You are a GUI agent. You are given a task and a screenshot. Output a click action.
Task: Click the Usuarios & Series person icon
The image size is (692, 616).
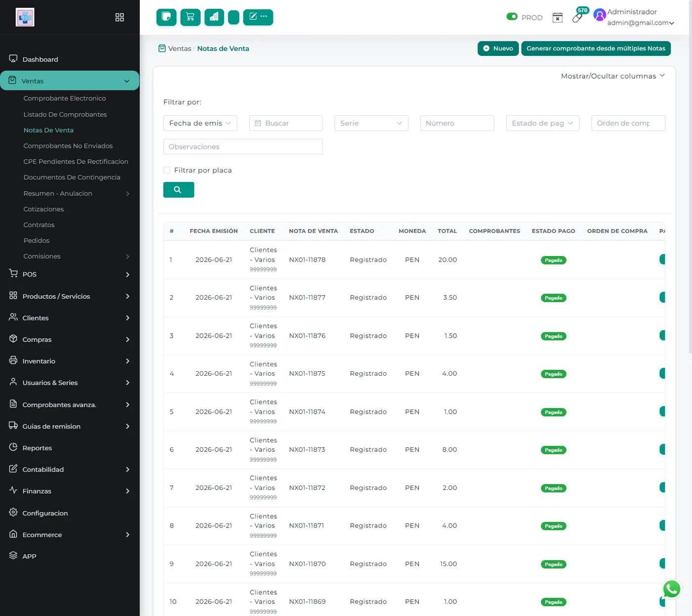click(x=13, y=382)
